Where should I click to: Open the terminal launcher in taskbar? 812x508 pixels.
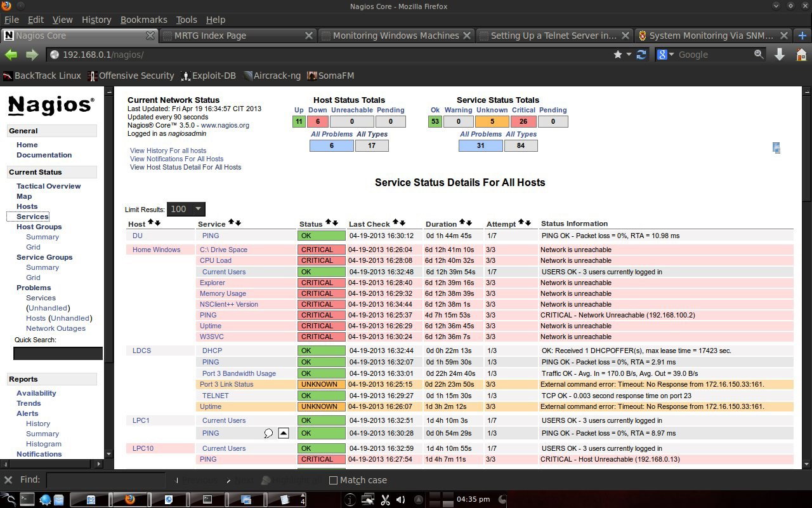pyautogui.click(x=27, y=500)
